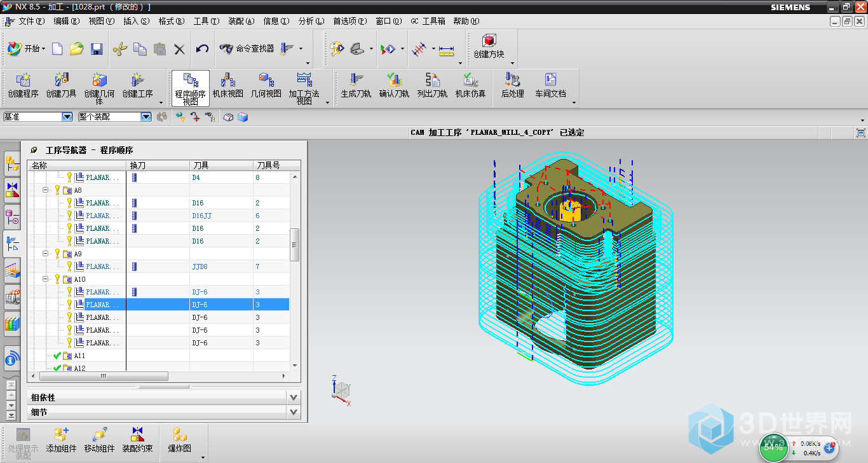Collapse the A9 program group
This screenshot has width=868, height=463.
(x=46, y=254)
